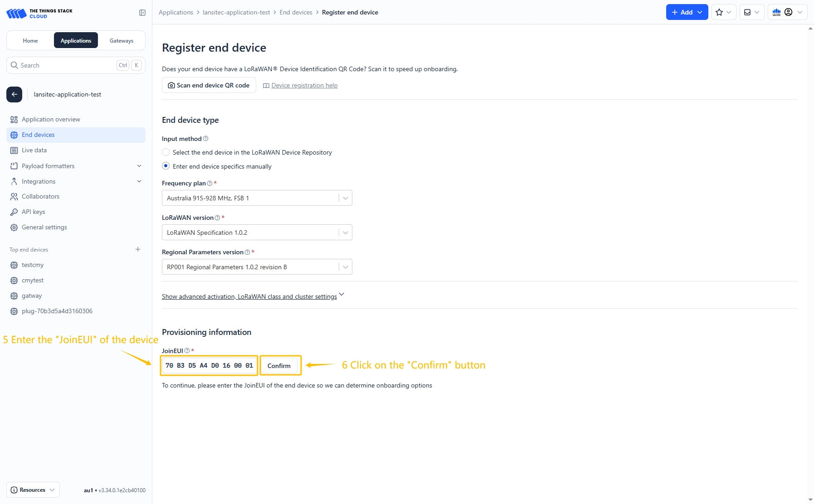Open the Device registration help link

[304, 85]
